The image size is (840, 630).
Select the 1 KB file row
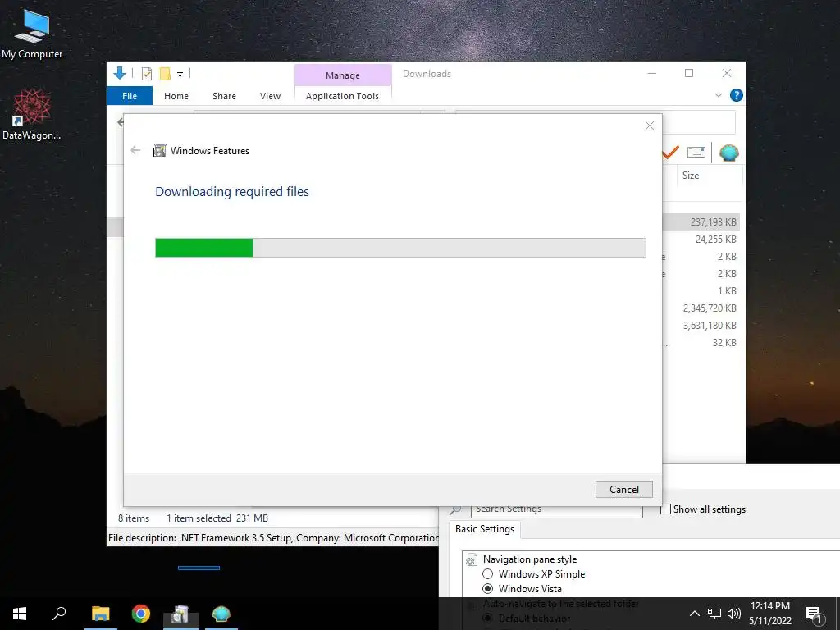701,291
